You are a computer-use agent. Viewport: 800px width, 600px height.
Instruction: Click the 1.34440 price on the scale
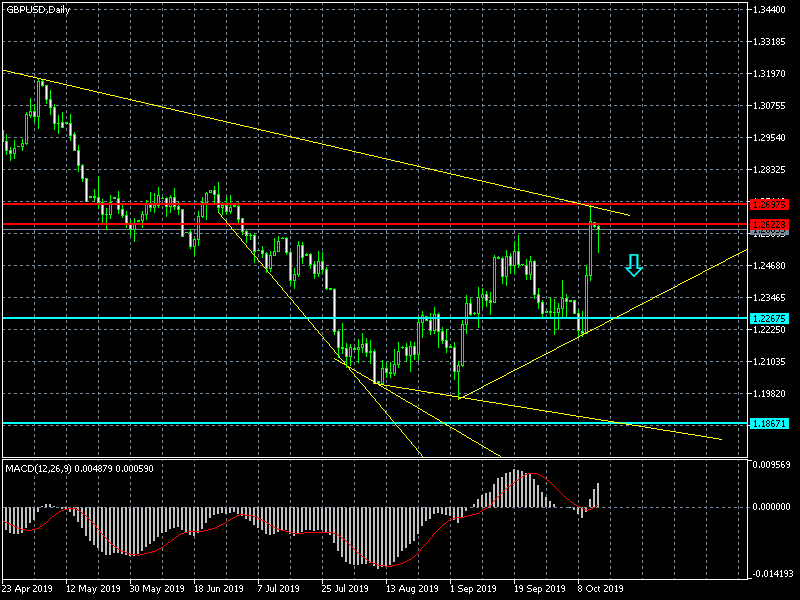tap(772, 10)
